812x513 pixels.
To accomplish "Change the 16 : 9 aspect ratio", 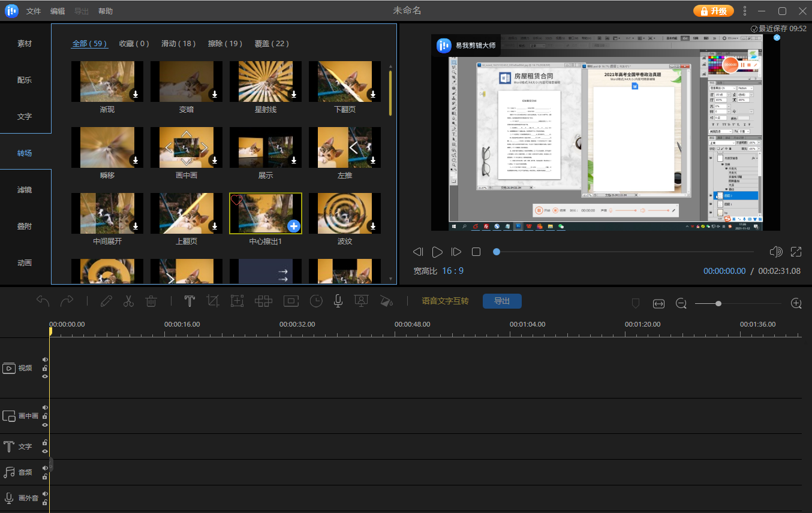I will [x=452, y=271].
